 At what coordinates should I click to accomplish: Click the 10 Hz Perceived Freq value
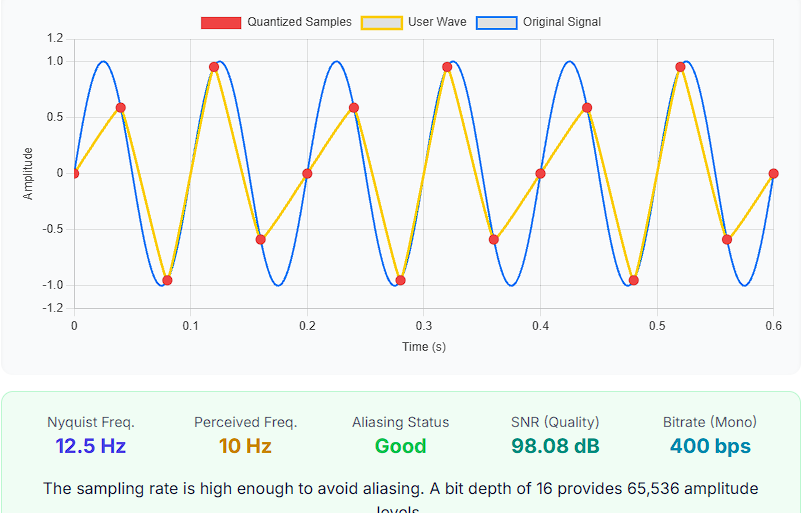245,446
